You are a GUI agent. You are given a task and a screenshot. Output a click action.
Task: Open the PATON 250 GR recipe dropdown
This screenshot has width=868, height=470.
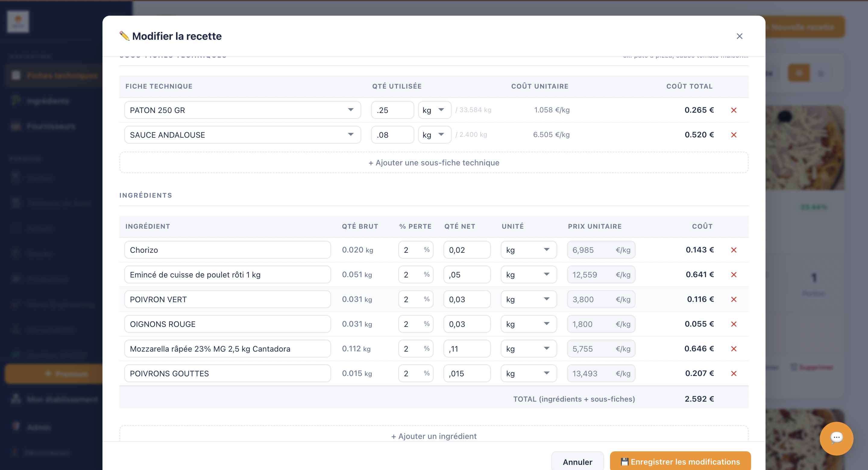pyautogui.click(x=243, y=110)
